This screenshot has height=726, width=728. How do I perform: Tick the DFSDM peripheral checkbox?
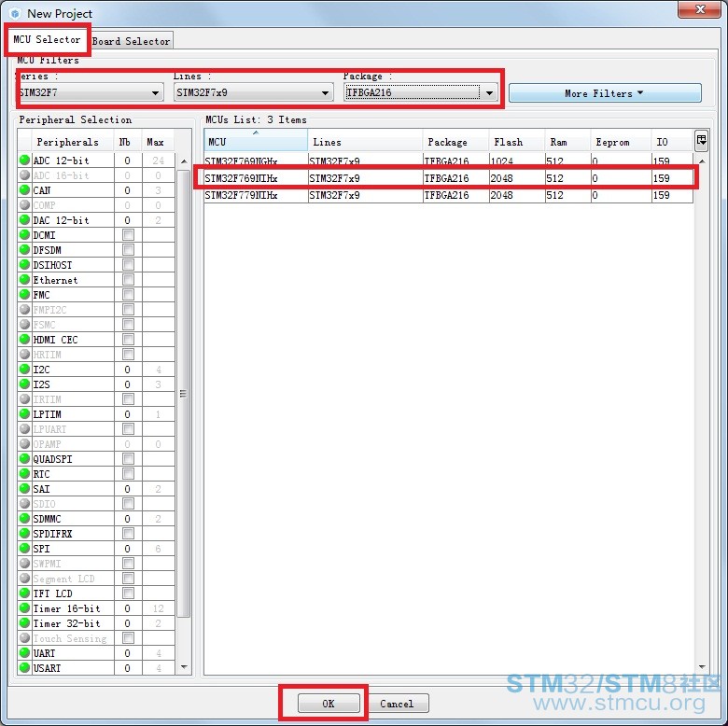click(x=128, y=250)
